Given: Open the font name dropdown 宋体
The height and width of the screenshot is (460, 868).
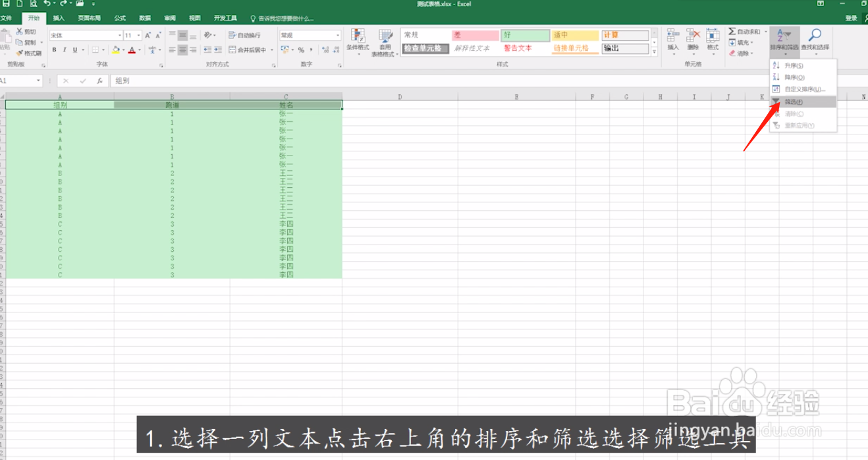Looking at the screenshot, I should coord(120,36).
